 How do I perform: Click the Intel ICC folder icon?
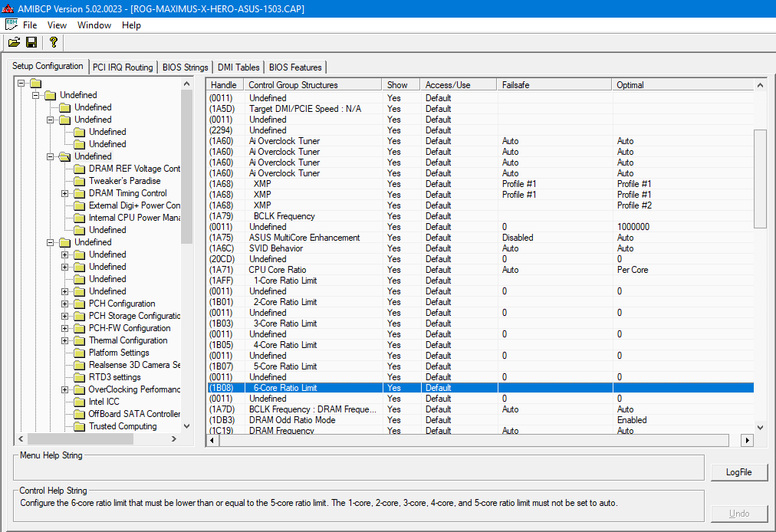(79, 402)
